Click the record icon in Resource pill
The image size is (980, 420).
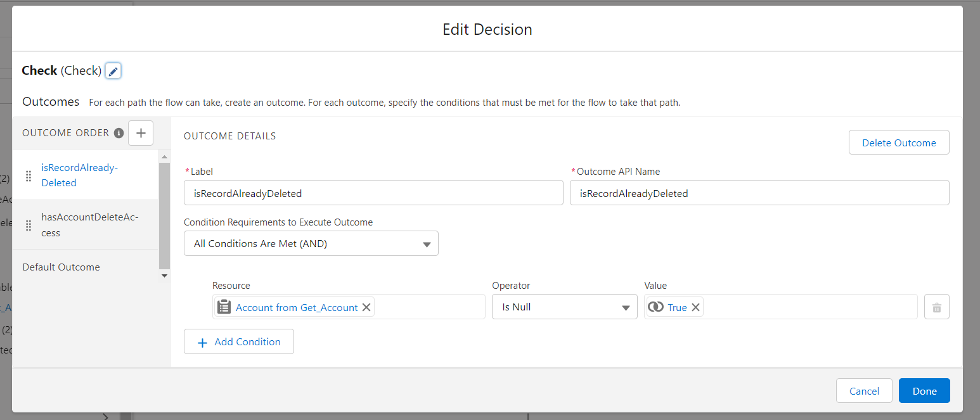point(224,307)
